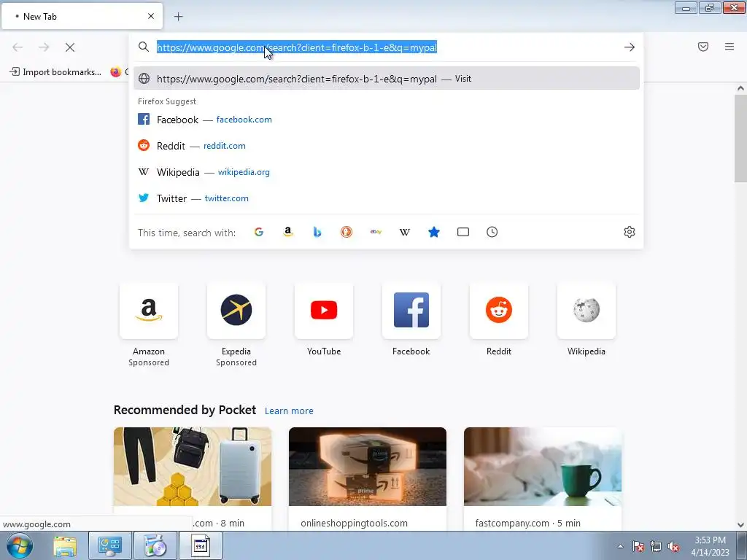
Task: Stop loading the page with the X button
Action: (x=70, y=47)
